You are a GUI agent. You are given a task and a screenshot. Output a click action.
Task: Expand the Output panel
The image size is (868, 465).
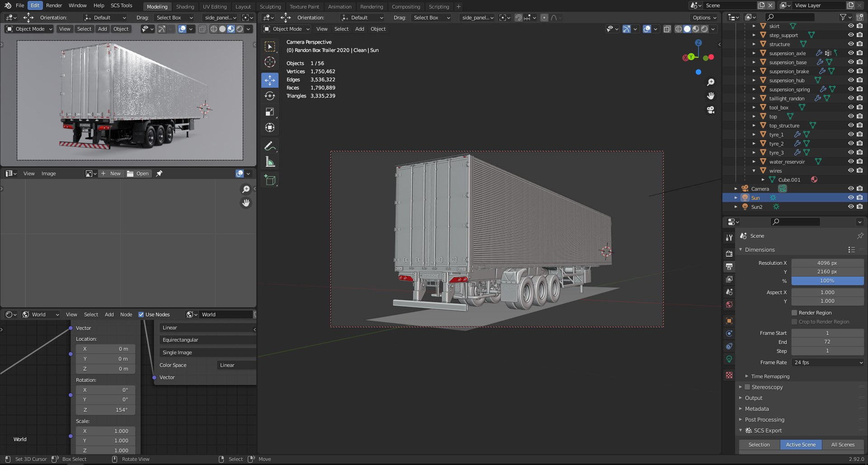pos(753,398)
